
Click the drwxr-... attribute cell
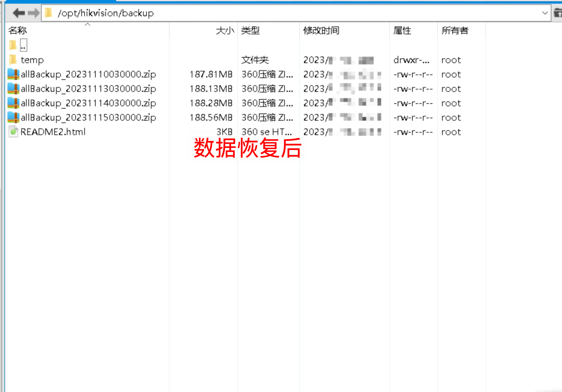coord(411,60)
